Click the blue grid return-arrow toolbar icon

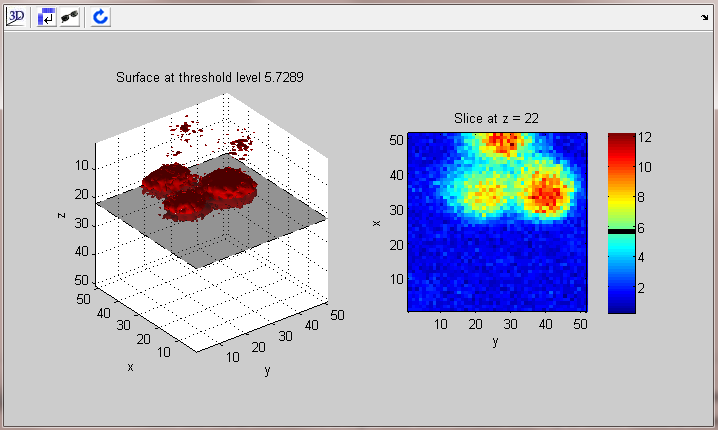pyautogui.click(x=47, y=16)
